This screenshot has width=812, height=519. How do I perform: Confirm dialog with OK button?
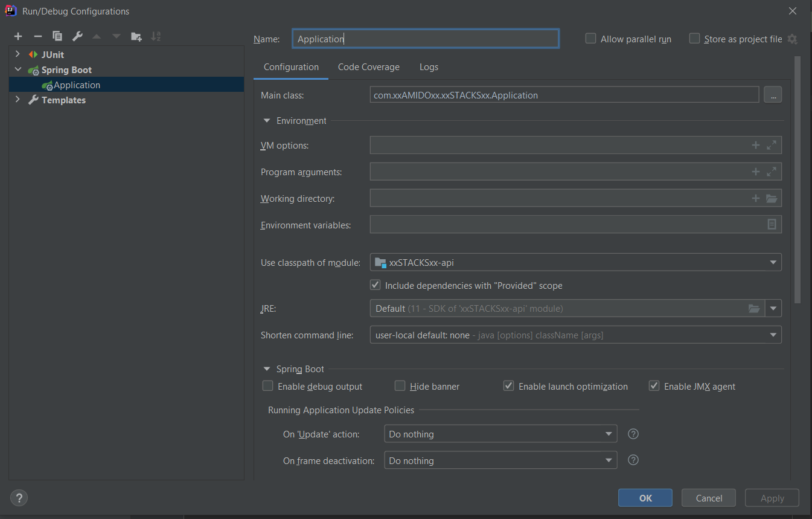(645, 498)
